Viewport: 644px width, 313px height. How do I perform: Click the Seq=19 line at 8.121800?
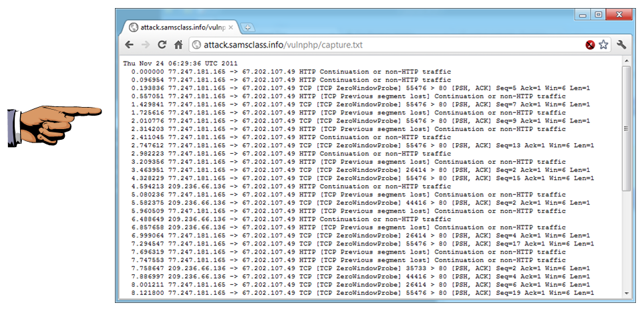[x=363, y=293]
